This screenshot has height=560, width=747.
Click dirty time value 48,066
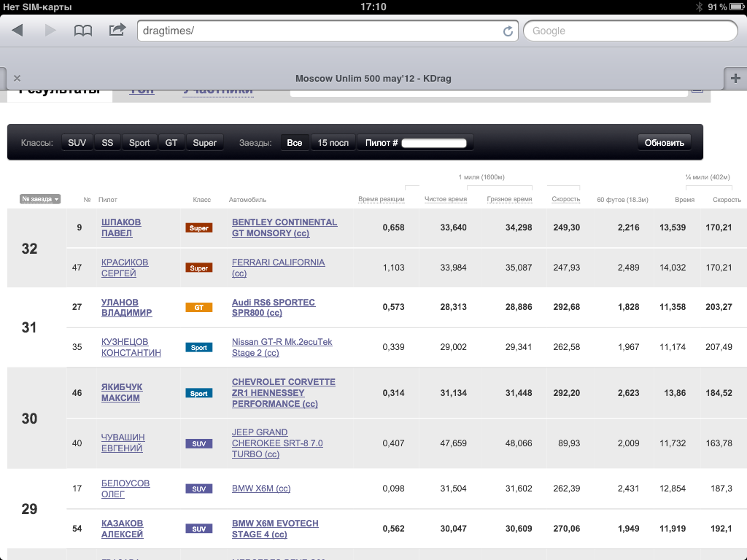pos(519,443)
